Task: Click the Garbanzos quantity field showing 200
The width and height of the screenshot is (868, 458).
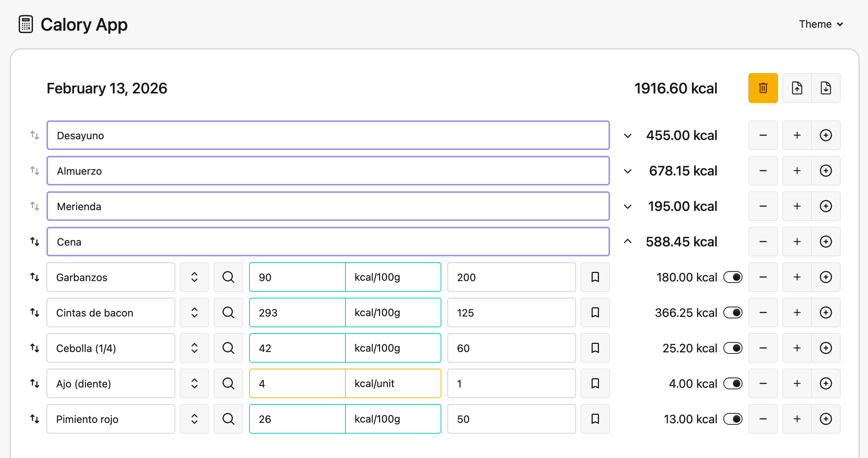Action: coord(512,277)
